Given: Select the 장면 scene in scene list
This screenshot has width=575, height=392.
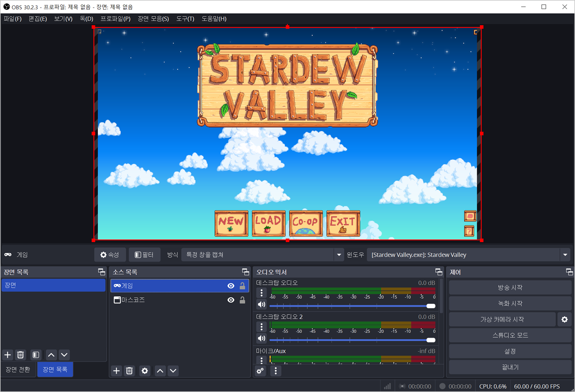Looking at the screenshot, I should coord(53,285).
